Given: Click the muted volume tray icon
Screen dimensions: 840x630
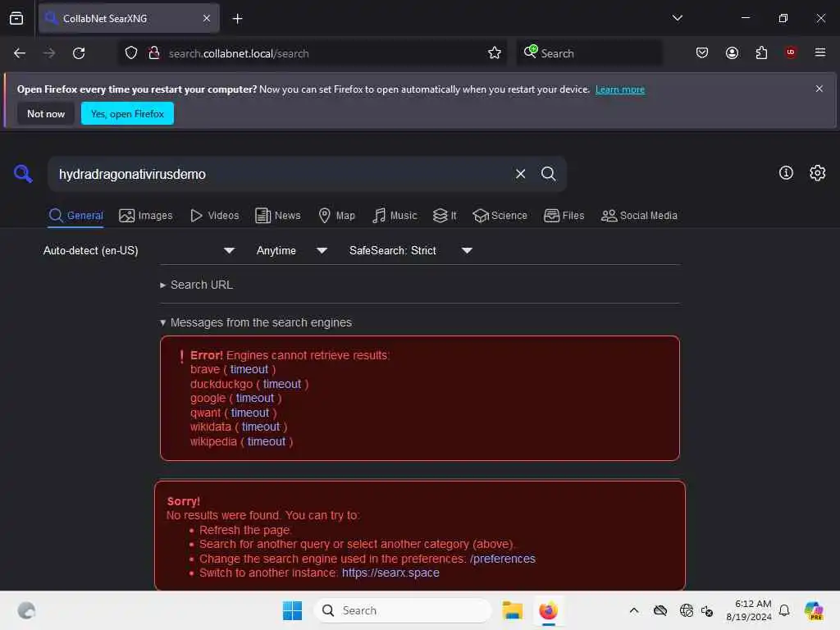Looking at the screenshot, I should coord(706,610).
